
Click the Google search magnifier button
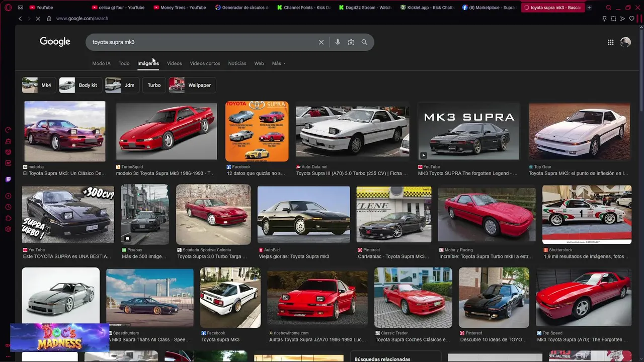[364, 42]
